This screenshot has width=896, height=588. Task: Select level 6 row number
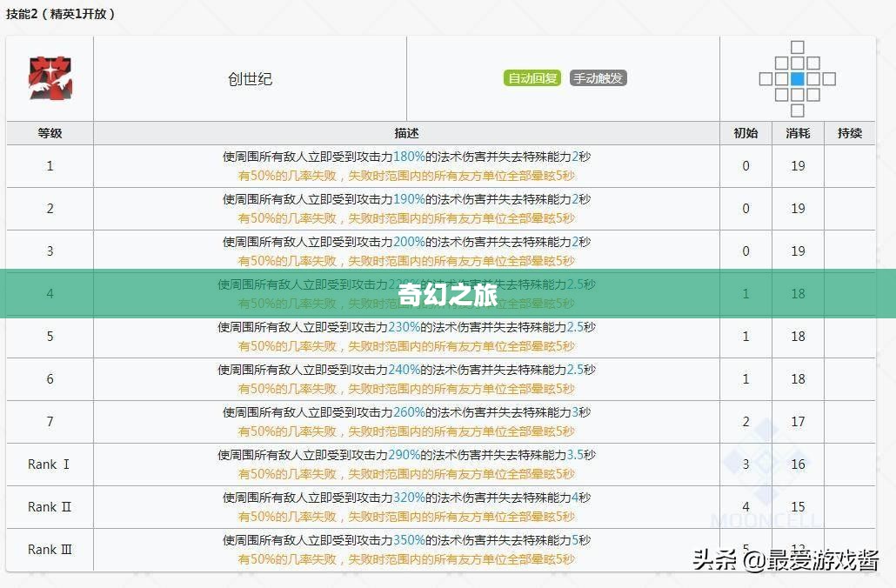pos(50,379)
